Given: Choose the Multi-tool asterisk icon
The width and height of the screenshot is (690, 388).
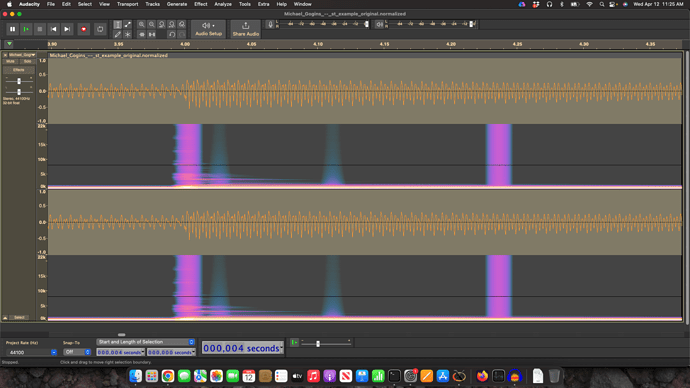Looking at the screenshot, I should click(128, 34).
